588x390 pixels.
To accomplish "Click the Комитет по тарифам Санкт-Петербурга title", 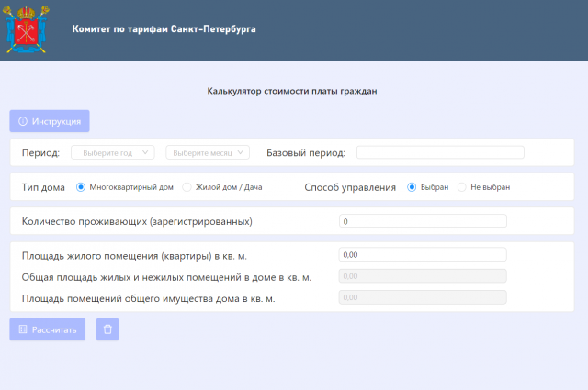I will pos(164,29).
